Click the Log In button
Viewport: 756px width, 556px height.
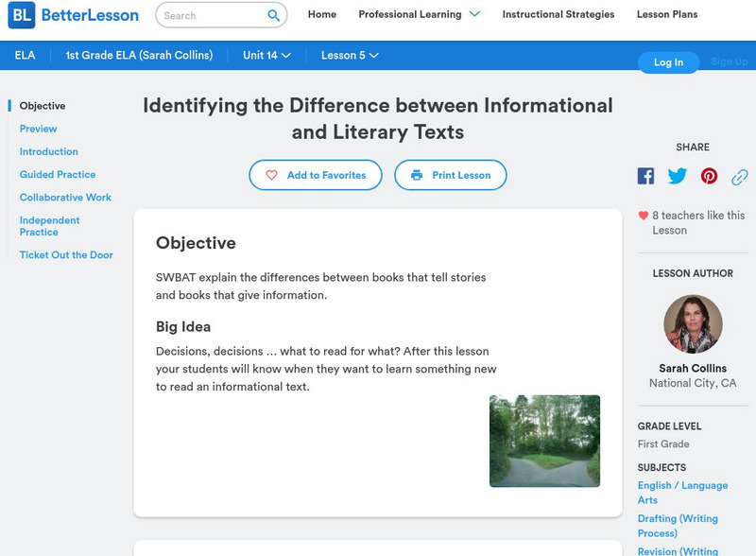click(x=668, y=62)
